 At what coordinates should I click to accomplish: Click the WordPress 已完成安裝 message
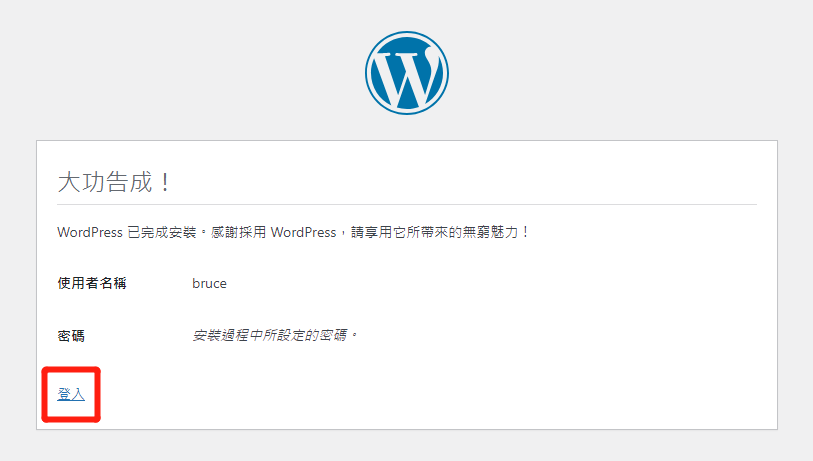tap(292, 232)
